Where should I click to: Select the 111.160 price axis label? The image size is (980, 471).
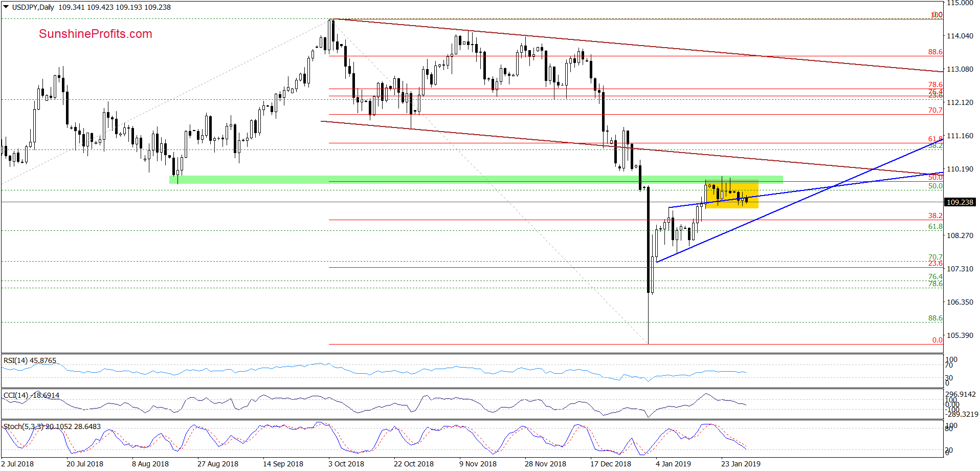[960, 136]
